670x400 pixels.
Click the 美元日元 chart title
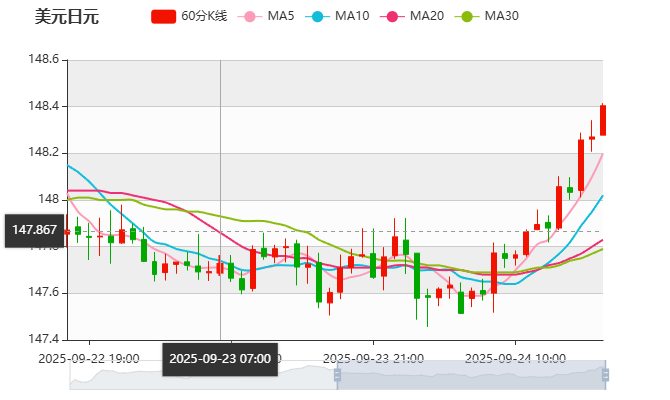coord(66,16)
